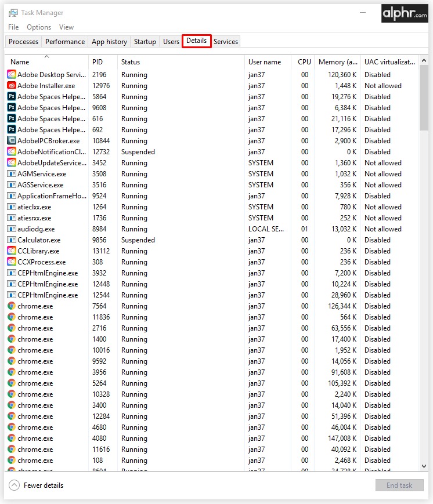
Task: Sort by the User name column header
Action: [x=268, y=61]
